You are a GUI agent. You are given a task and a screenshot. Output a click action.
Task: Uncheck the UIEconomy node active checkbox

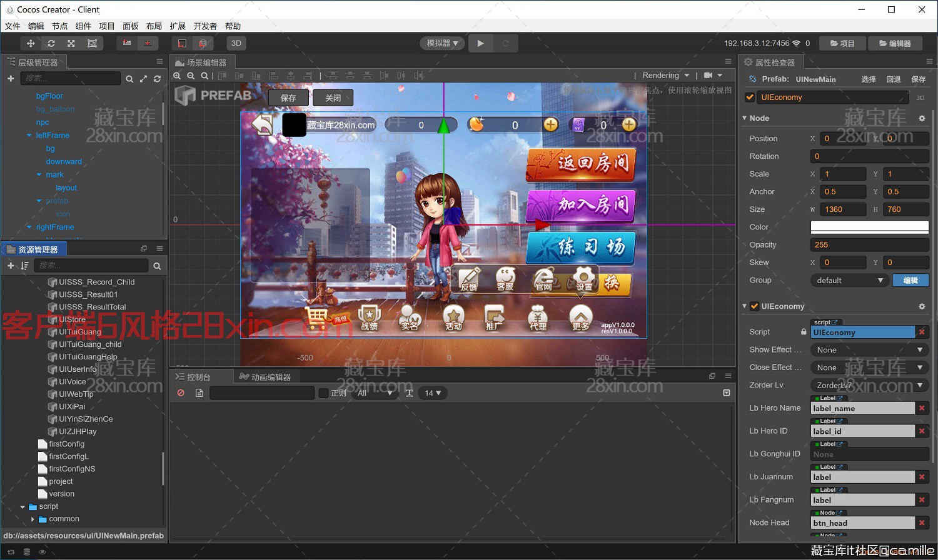pyautogui.click(x=750, y=97)
